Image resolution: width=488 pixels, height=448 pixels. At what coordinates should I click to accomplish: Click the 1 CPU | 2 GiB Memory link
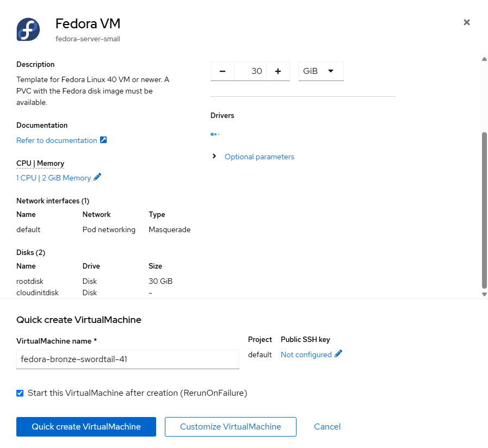(53, 178)
